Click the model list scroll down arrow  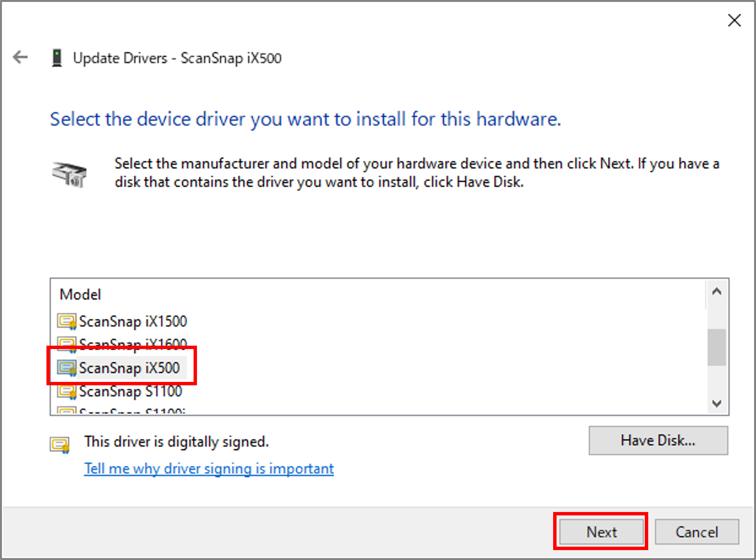coord(716,403)
